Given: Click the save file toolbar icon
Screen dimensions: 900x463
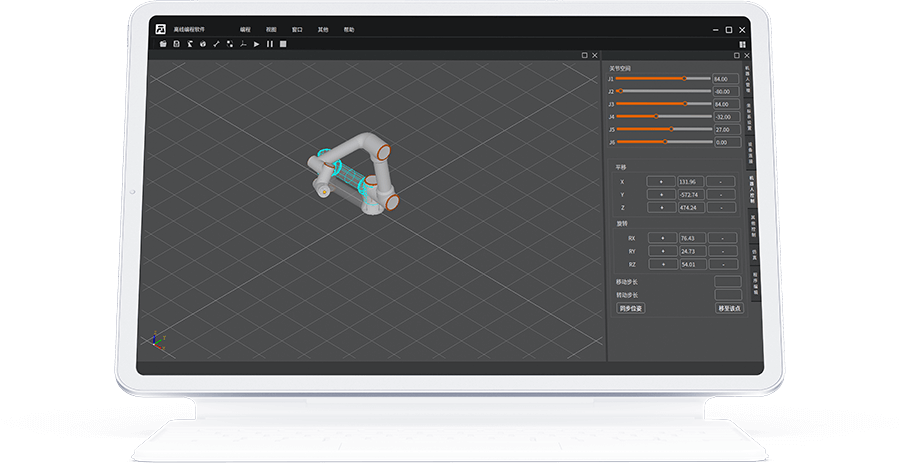Looking at the screenshot, I should coord(176,44).
